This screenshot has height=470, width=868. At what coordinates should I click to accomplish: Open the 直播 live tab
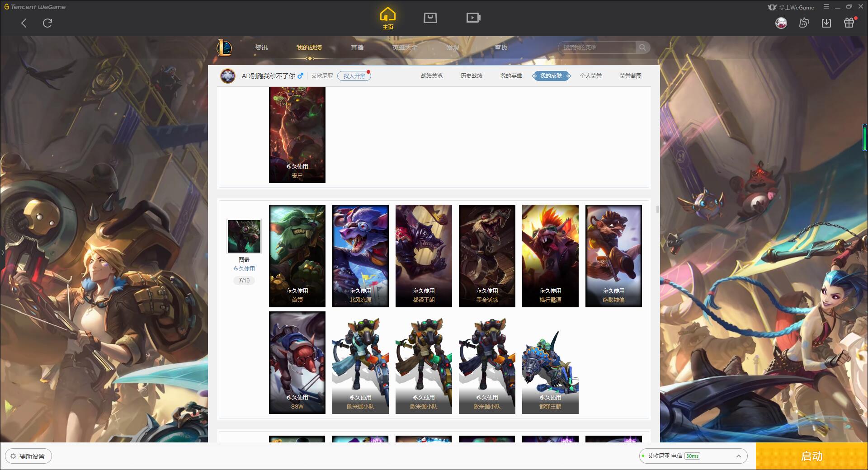coord(357,47)
